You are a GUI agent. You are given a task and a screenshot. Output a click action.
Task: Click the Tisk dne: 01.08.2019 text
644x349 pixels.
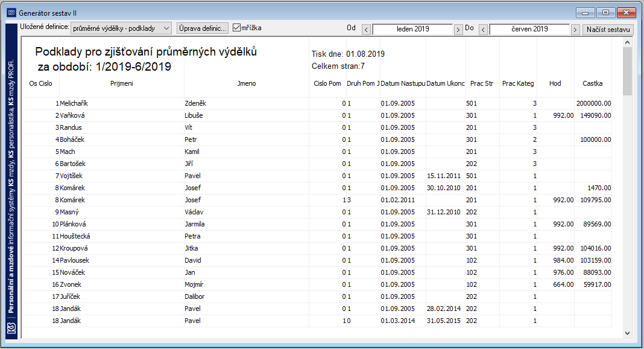click(x=348, y=54)
